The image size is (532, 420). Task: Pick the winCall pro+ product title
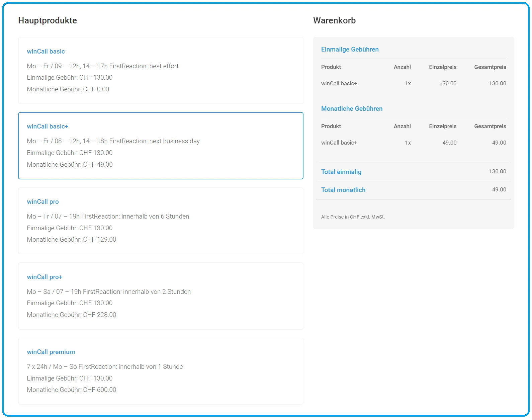point(45,277)
